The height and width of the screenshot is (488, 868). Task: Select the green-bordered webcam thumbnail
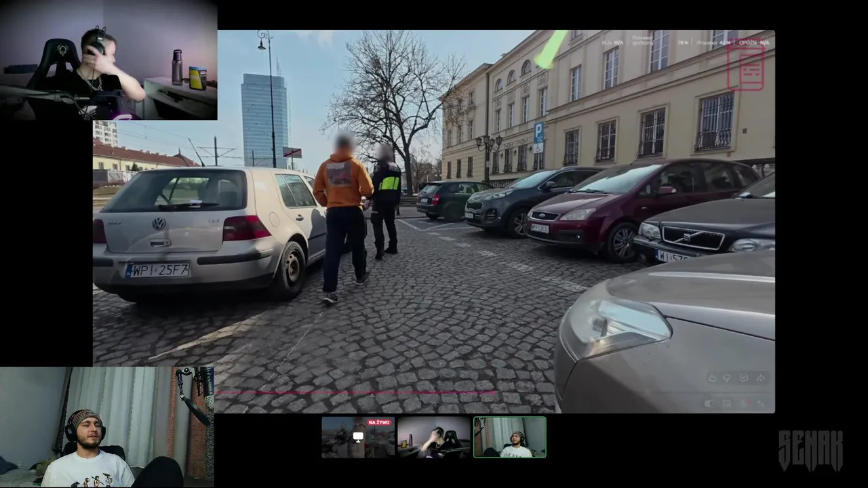pyautogui.click(x=509, y=437)
